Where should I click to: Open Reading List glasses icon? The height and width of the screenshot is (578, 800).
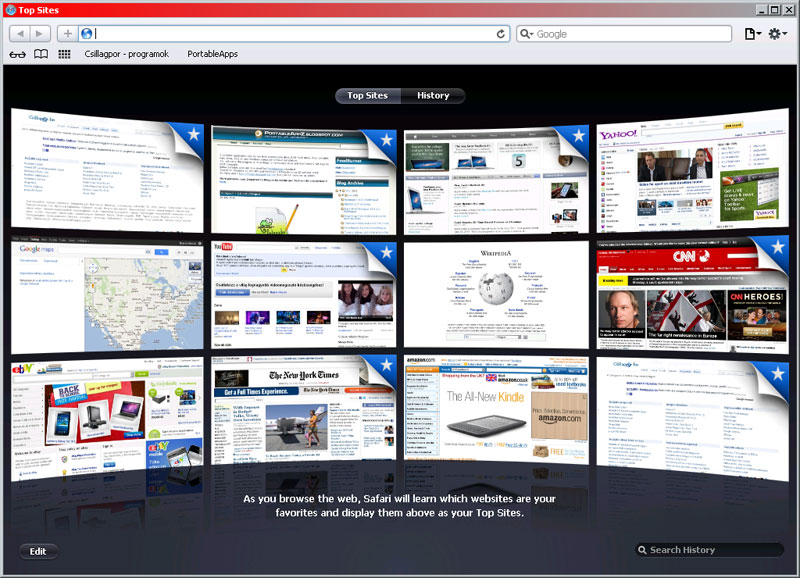[17, 54]
